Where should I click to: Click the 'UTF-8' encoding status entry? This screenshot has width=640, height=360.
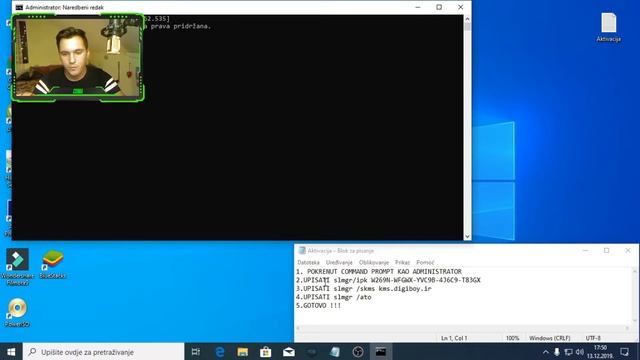(x=593, y=338)
